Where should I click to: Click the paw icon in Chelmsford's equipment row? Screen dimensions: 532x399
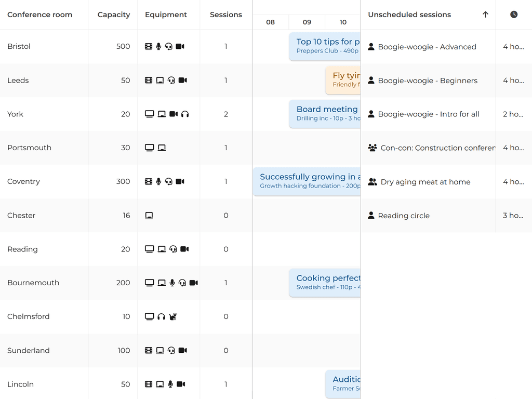(173, 316)
